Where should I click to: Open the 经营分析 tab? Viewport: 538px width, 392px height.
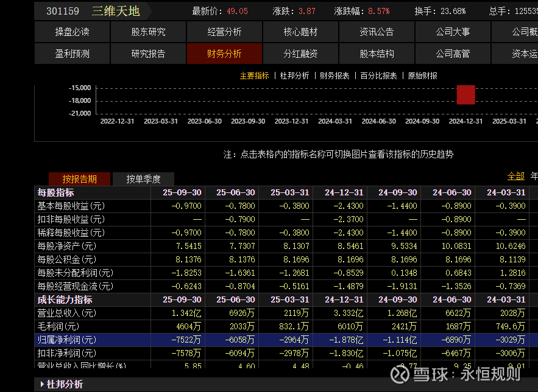[x=224, y=32]
